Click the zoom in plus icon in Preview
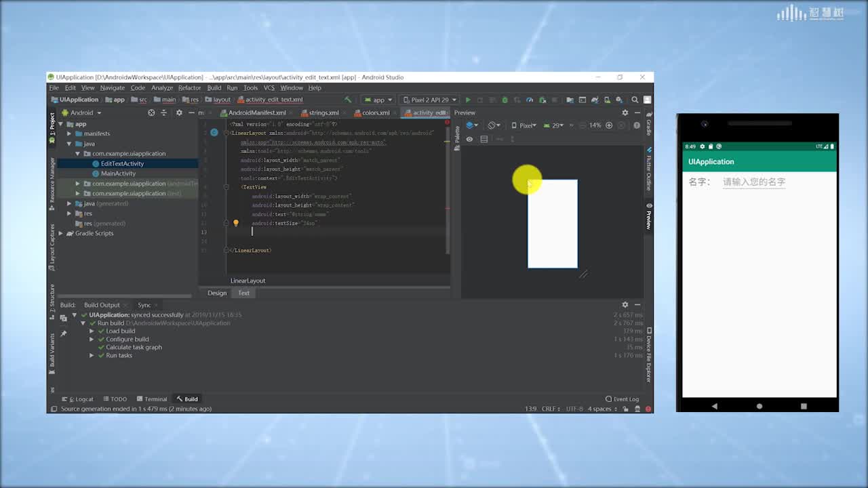Image resolution: width=868 pixels, height=488 pixels. pos(609,125)
